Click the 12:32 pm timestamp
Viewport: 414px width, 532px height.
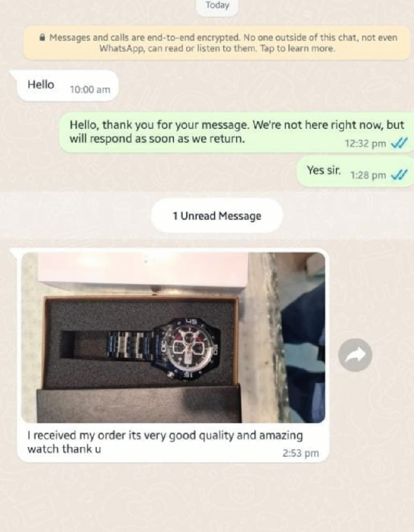click(366, 144)
